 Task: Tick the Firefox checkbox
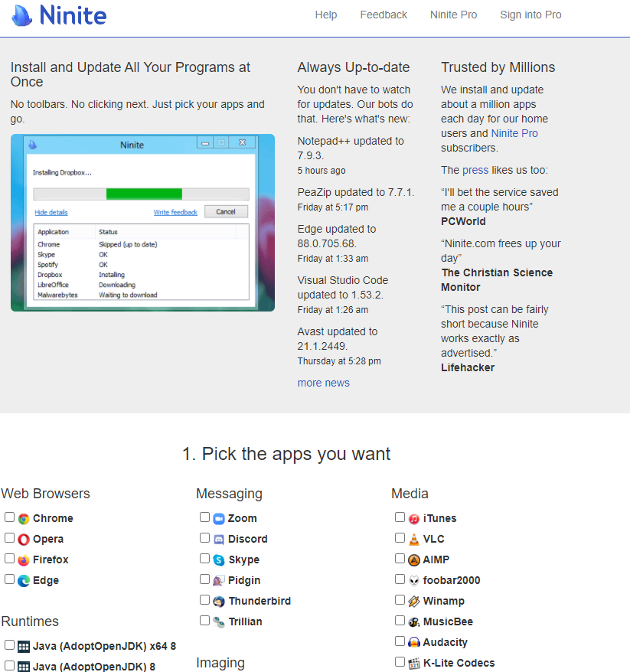click(x=9, y=559)
